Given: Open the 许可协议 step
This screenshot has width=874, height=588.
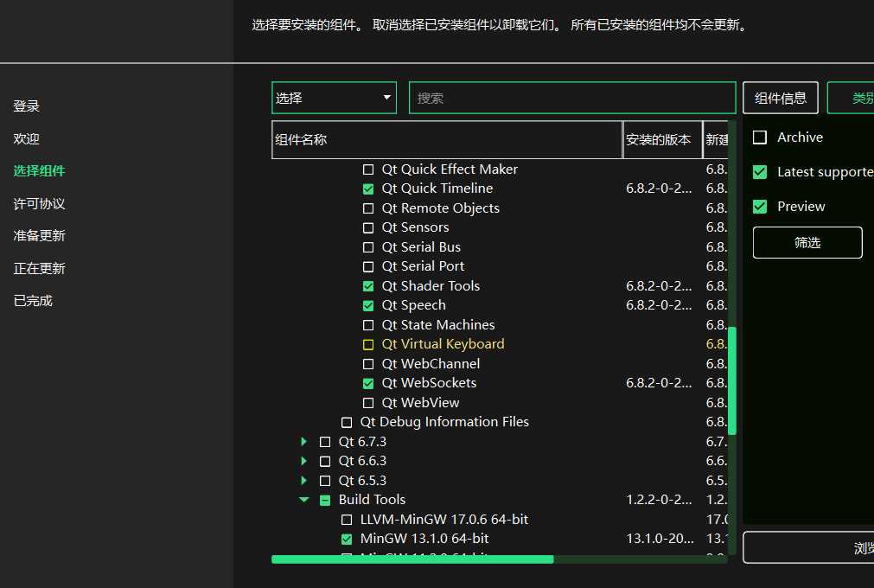Looking at the screenshot, I should (39, 203).
